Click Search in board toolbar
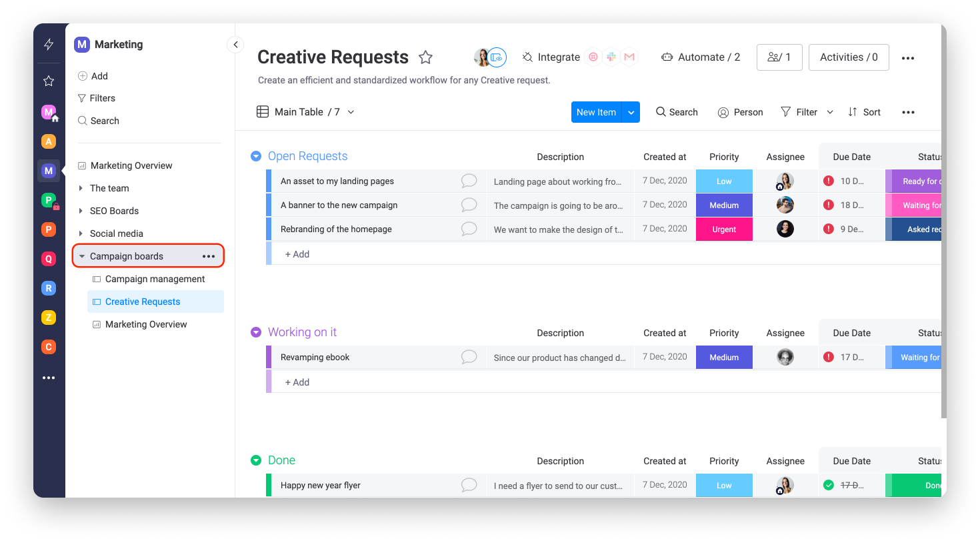 coord(677,112)
